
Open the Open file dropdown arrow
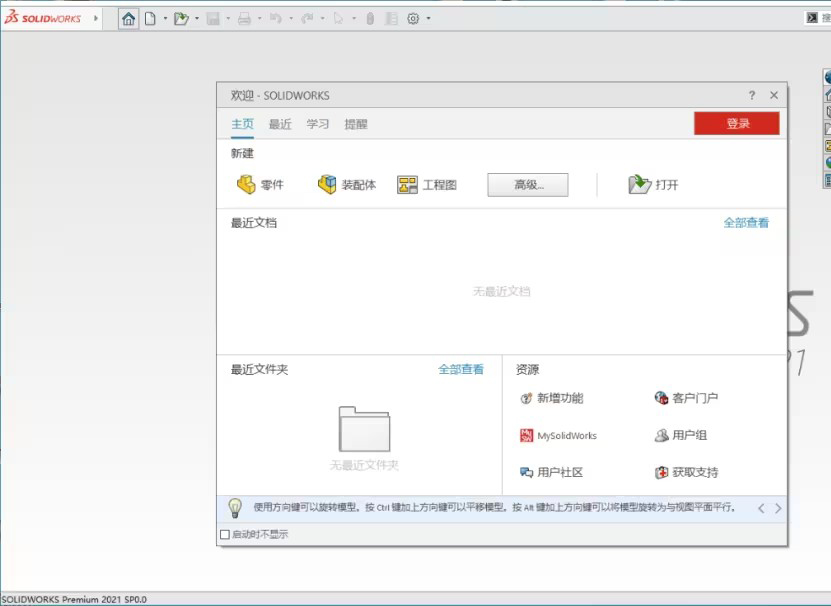tap(197, 19)
